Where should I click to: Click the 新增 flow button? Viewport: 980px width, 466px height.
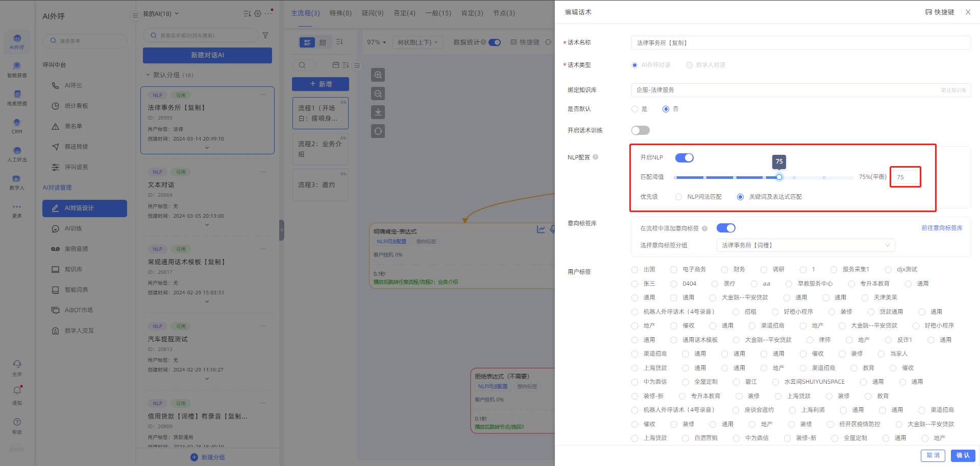(321, 84)
